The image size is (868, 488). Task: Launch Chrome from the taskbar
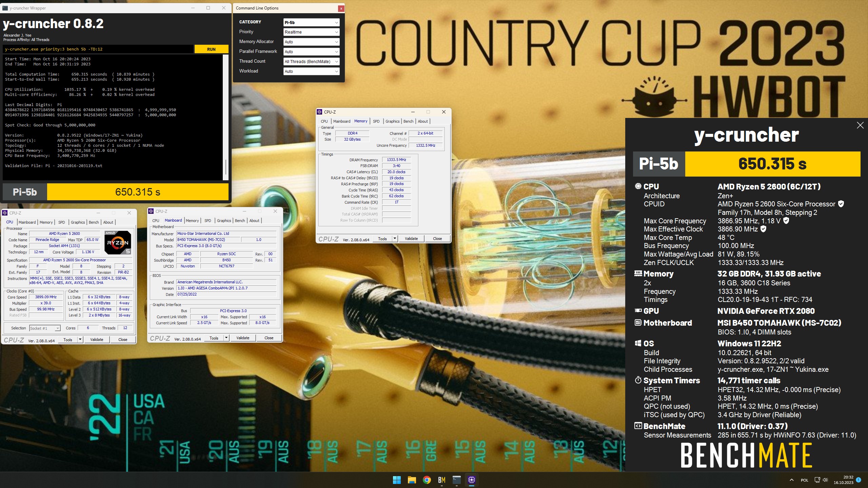[x=427, y=480]
